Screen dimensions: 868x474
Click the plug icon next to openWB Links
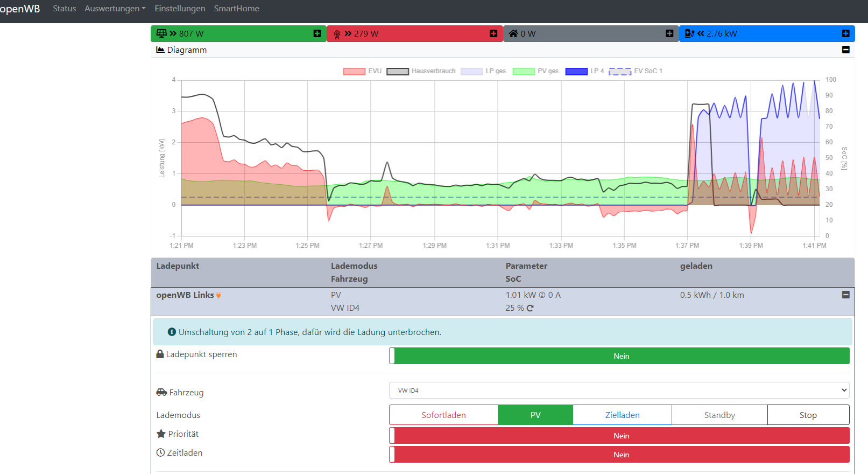218,295
